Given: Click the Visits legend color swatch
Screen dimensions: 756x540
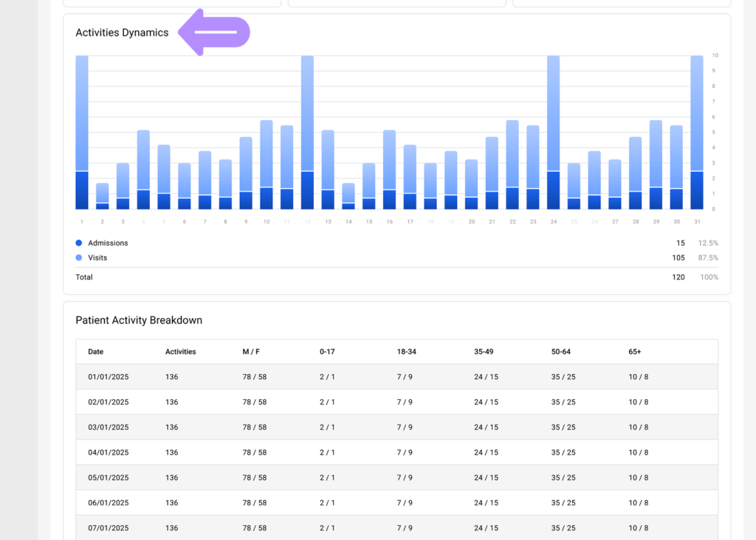Looking at the screenshot, I should click(79, 257).
